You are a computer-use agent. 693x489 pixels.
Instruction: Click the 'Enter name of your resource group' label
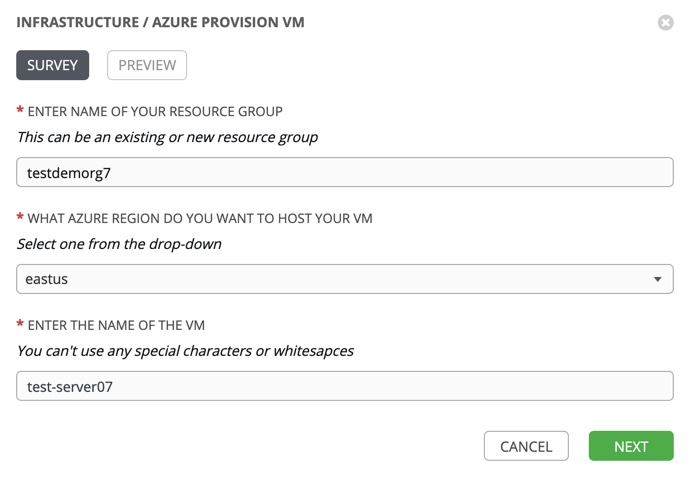(x=155, y=111)
